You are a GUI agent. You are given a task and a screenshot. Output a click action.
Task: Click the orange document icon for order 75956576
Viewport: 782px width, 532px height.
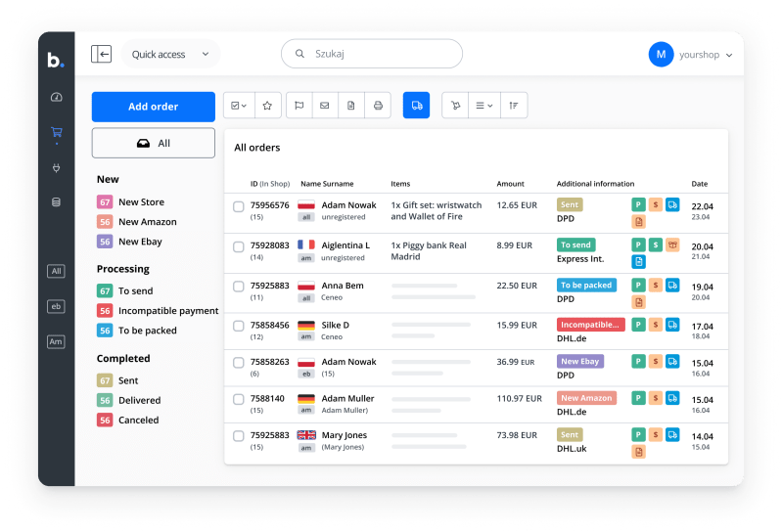(638, 221)
